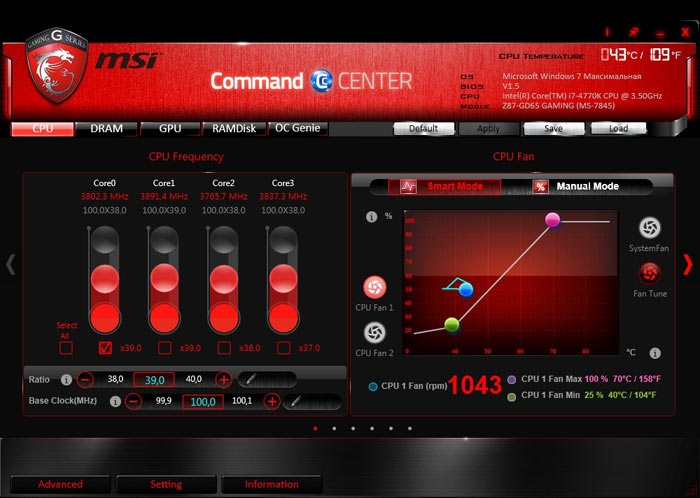The width and height of the screenshot is (700, 498).
Task: Start Fan Tune icon
Action: pos(650,274)
